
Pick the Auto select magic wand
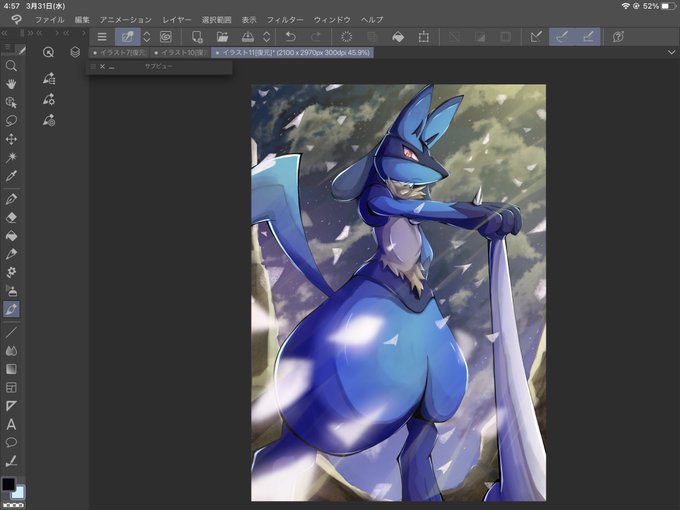click(x=11, y=157)
